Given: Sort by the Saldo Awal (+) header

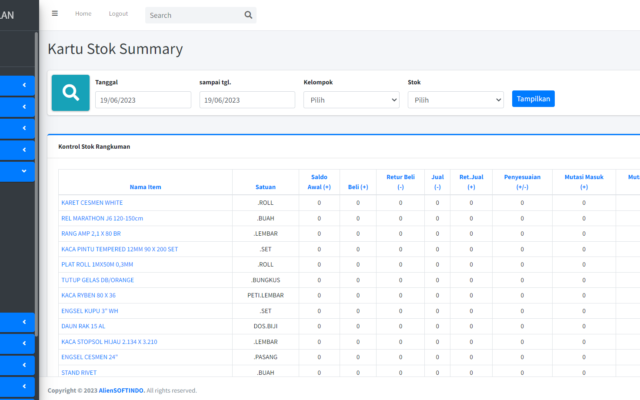Looking at the screenshot, I should coord(319,182).
